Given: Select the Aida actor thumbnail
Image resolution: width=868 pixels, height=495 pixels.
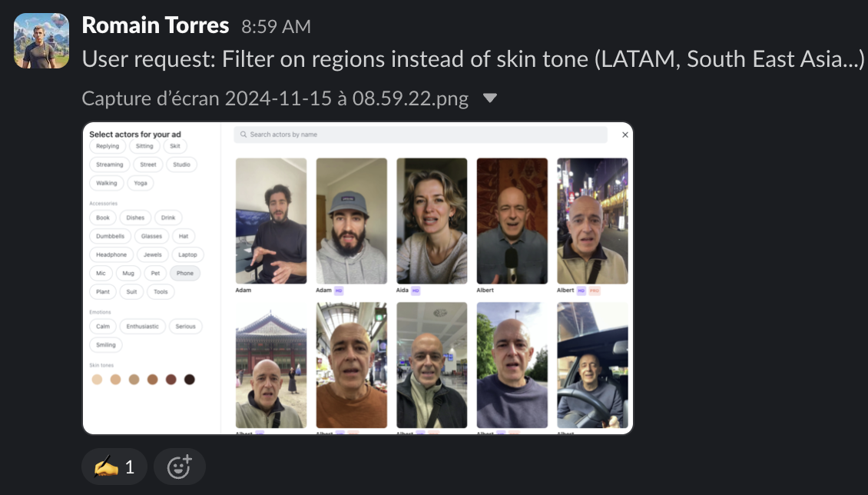Looking at the screenshot, I should tap(432, 221).
